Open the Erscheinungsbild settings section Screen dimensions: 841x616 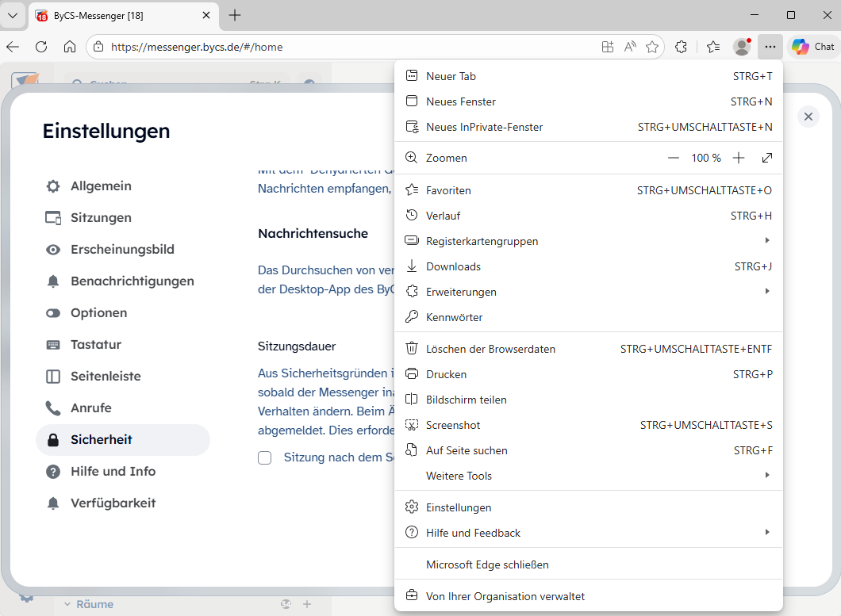(x=122, y=249)
